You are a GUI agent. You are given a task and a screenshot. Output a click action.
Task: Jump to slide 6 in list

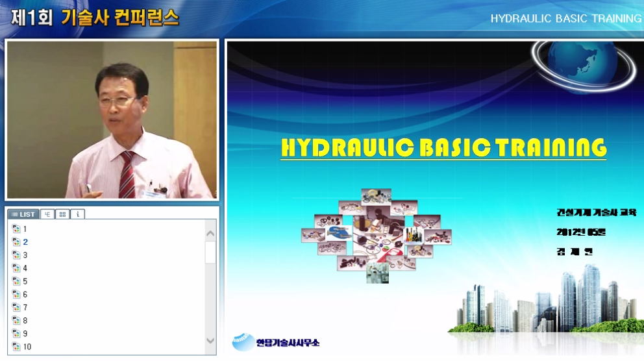[x=25, y=294]
